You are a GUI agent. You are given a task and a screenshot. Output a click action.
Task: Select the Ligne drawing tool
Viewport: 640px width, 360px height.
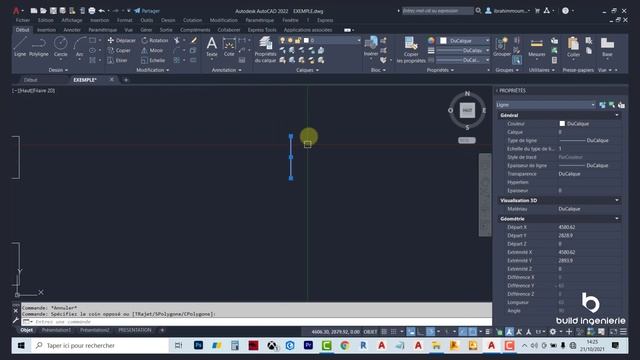[x=20, y=46]
